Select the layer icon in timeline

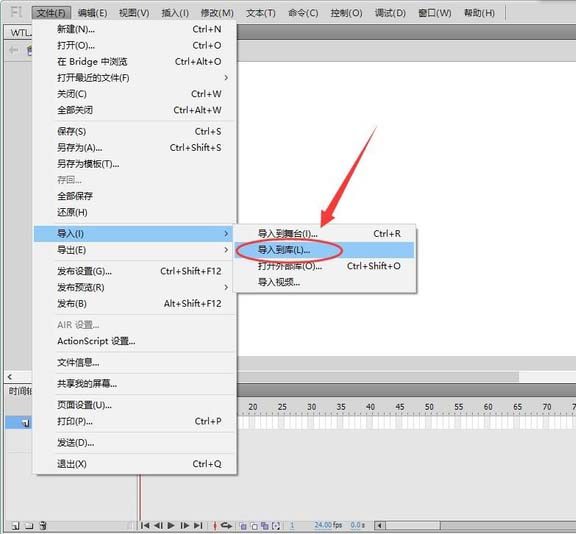(x=25, y=423)
